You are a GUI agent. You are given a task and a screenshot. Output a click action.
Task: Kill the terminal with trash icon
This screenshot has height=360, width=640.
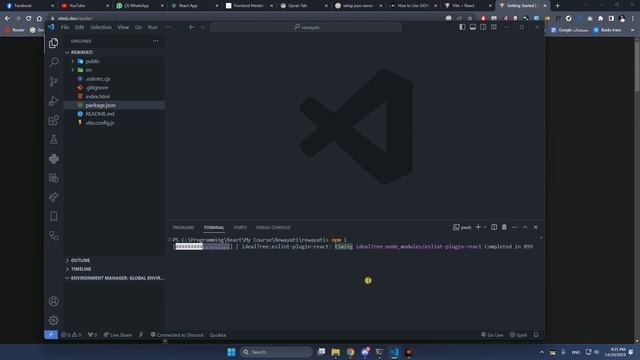click(x=504, y=227)
